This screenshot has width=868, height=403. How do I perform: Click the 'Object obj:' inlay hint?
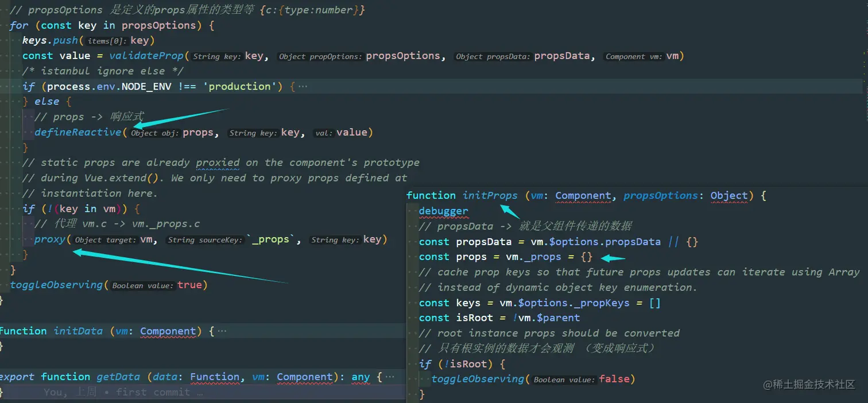[155, 133]
